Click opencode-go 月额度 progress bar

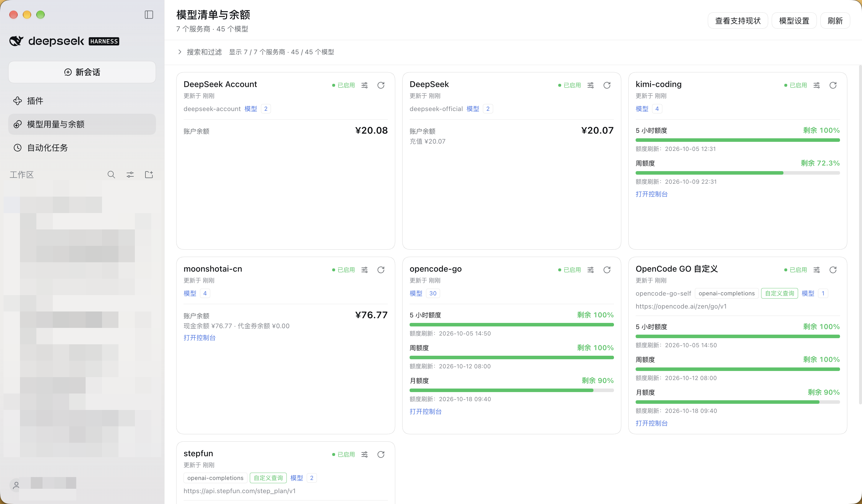tap(511, 391)
